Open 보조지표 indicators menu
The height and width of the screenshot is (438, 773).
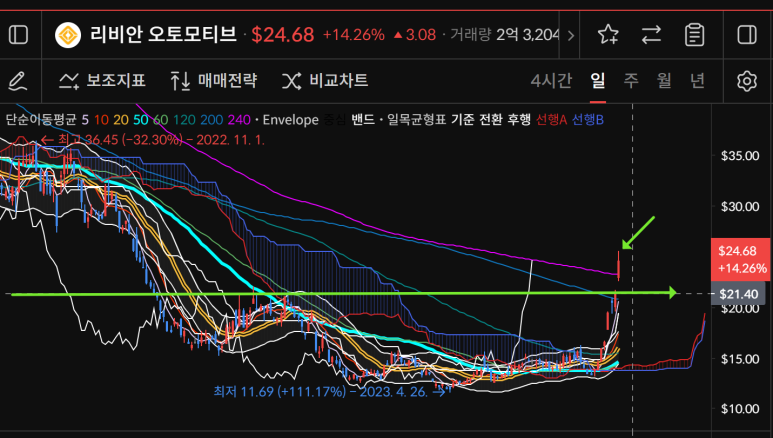click(103, 80)
